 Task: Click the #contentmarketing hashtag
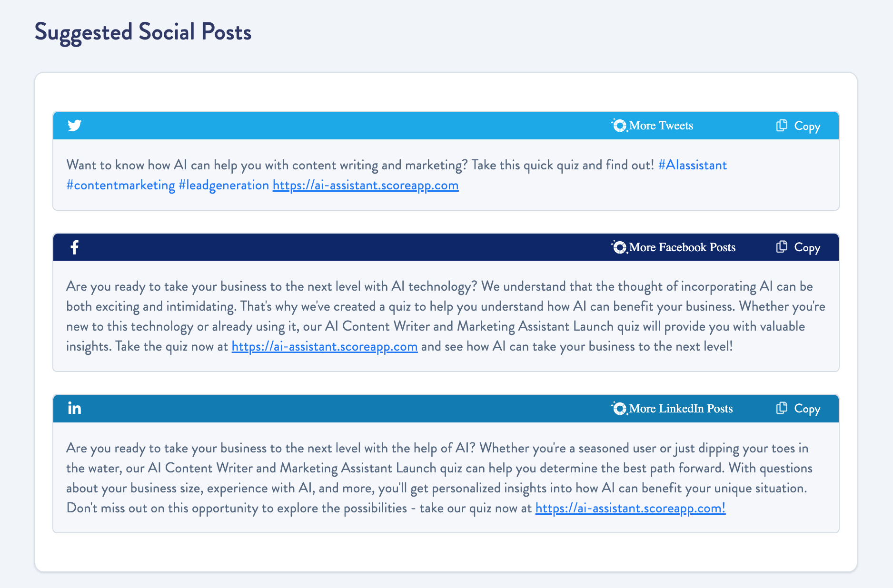pyautogui.click(x=121, y=185)
